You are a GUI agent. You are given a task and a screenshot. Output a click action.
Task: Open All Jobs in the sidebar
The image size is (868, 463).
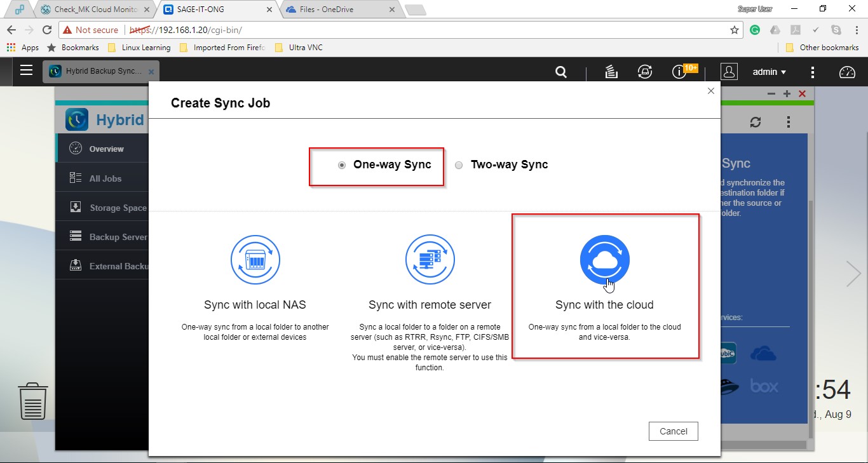105,178
